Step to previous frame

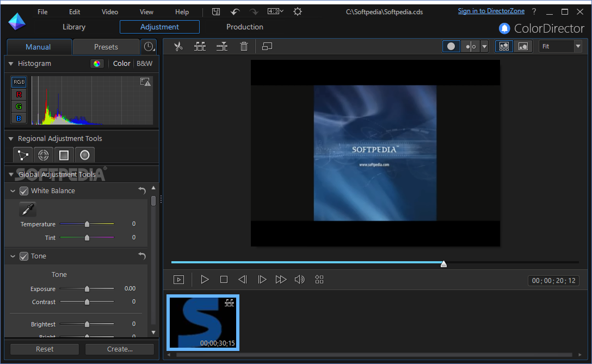click(x=242, y=280)
